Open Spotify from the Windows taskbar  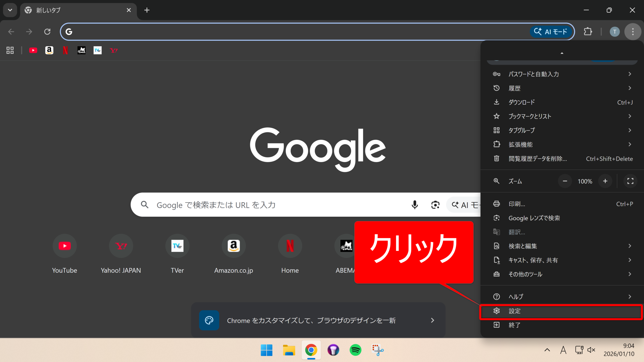pyautogui.click(x=355, y=350)
